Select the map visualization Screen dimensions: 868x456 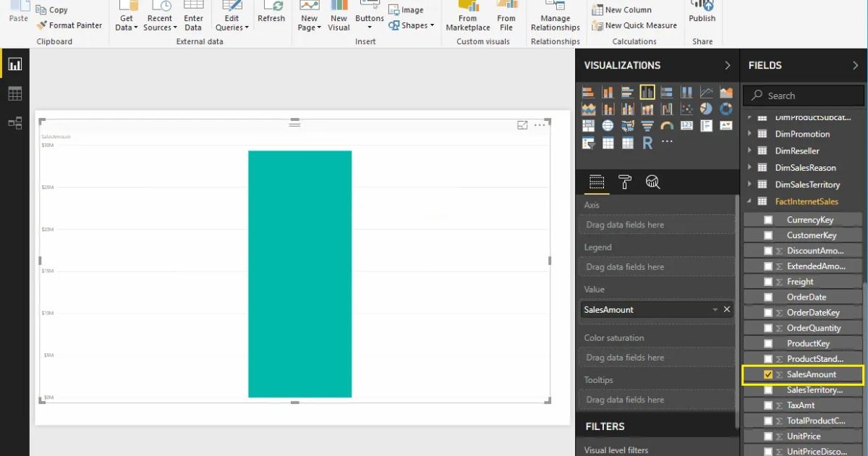coord(608,125)
